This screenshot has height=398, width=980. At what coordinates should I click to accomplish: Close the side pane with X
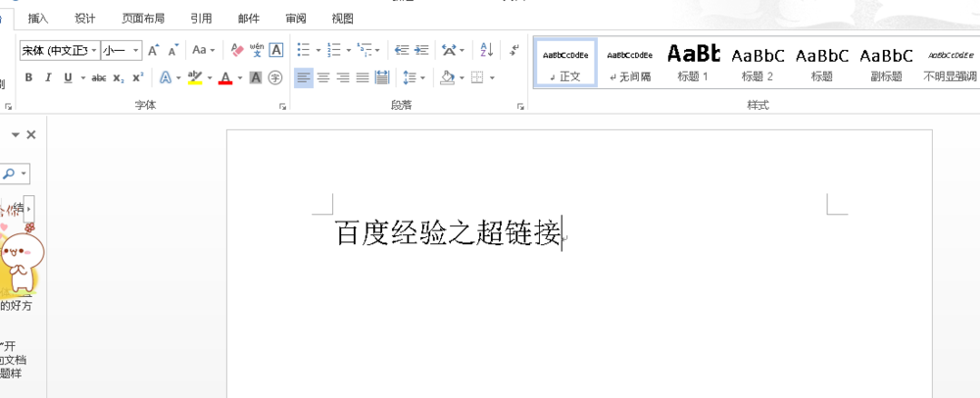[31, 134]
